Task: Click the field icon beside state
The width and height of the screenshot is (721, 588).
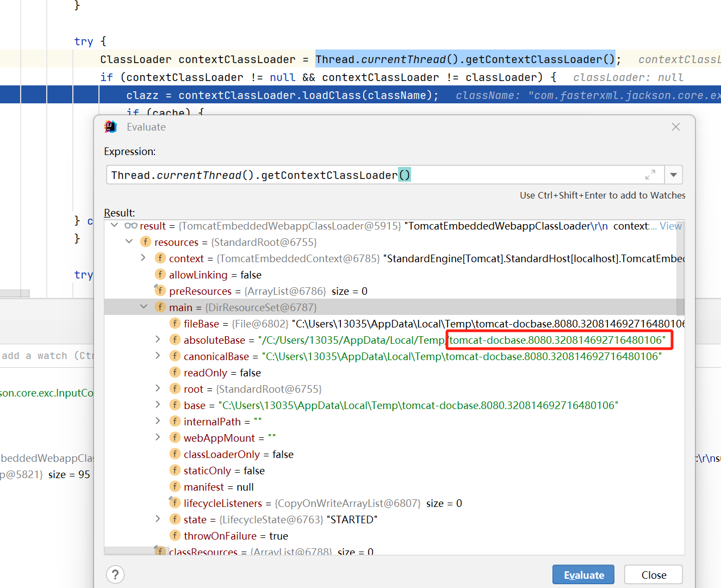Action: point(175,519)
